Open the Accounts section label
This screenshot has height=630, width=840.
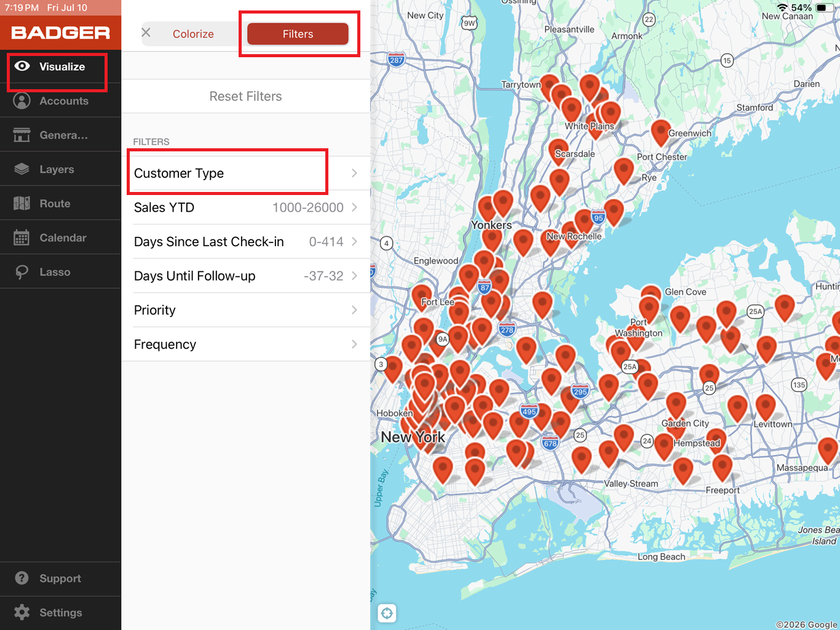[x=64, y=101]
